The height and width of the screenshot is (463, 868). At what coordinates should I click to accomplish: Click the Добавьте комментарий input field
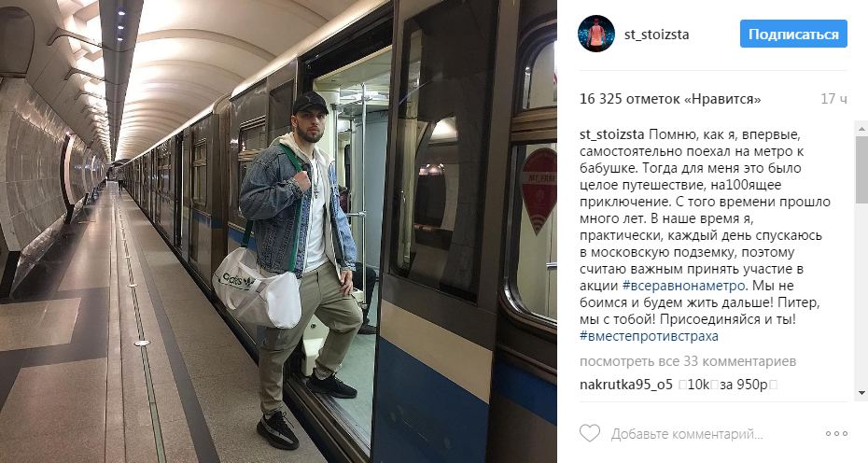pyautogui.click(x=687, y=434)
